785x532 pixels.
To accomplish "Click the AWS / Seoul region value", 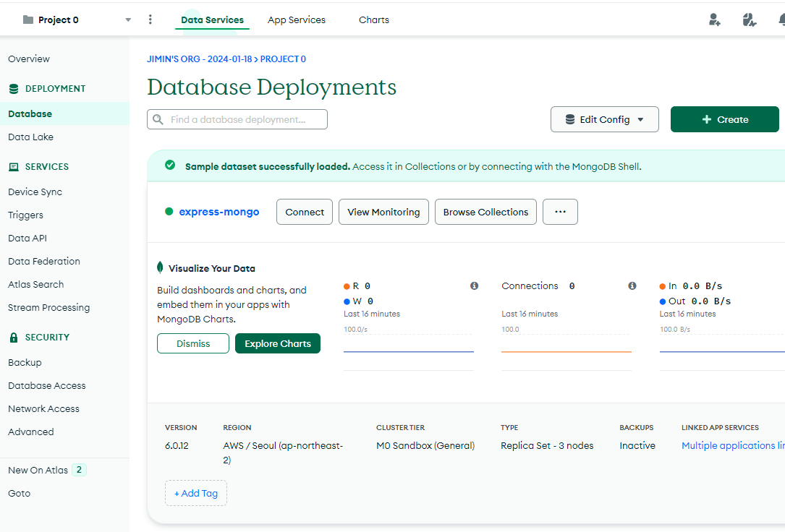I will (x=283, y=452).
